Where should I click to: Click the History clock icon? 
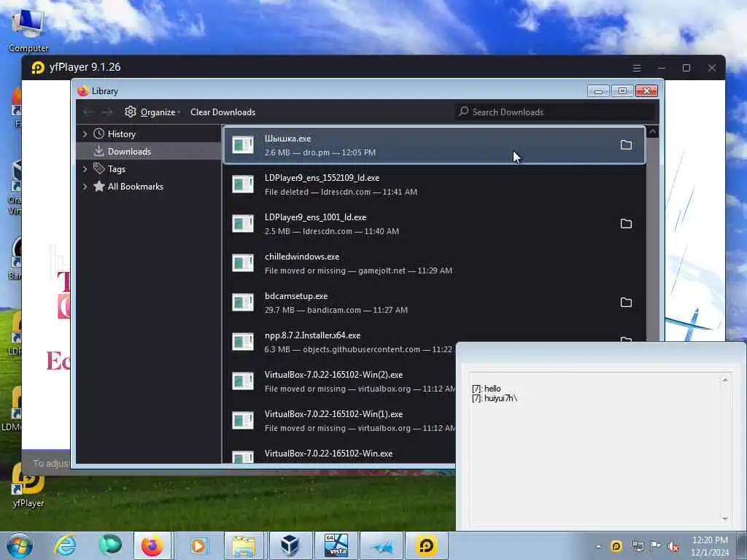98,134
